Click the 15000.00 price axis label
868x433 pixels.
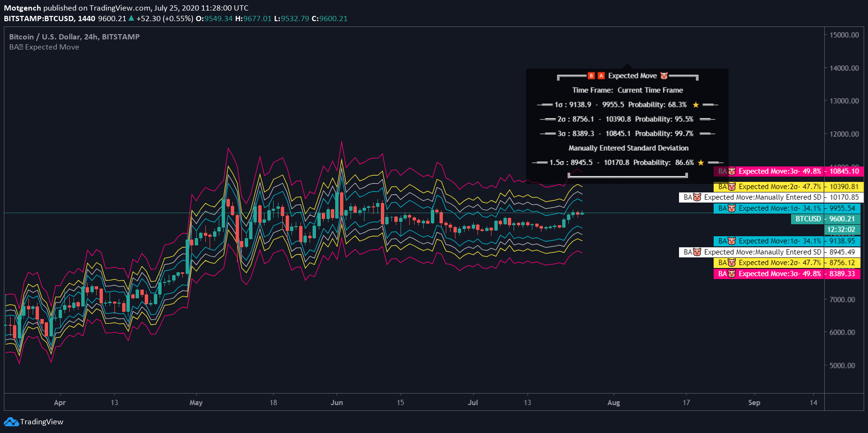[844, 35]
